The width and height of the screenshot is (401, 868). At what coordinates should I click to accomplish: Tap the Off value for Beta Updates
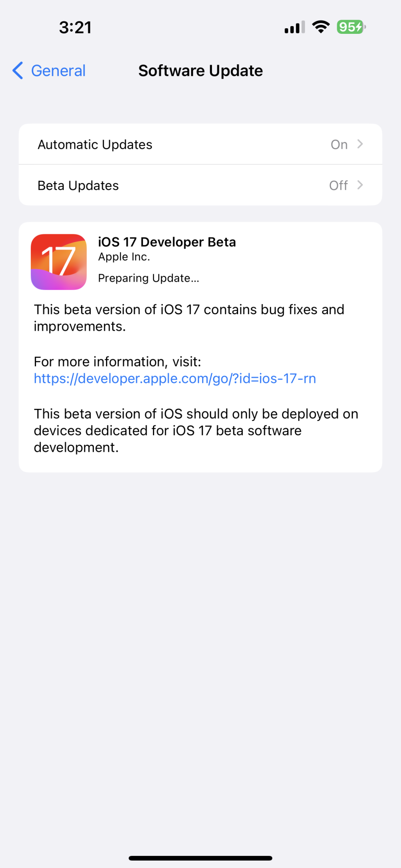coord(338,186)
